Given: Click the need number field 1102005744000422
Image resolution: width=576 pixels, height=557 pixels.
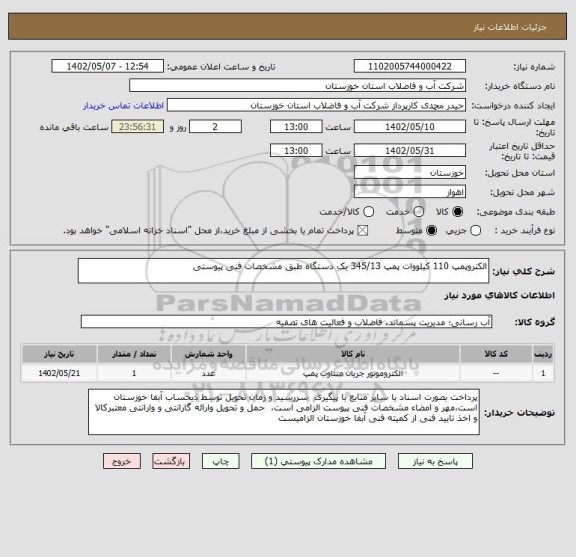Looking at the screenshot, I should pyautogui.click(x=410, y=67).
